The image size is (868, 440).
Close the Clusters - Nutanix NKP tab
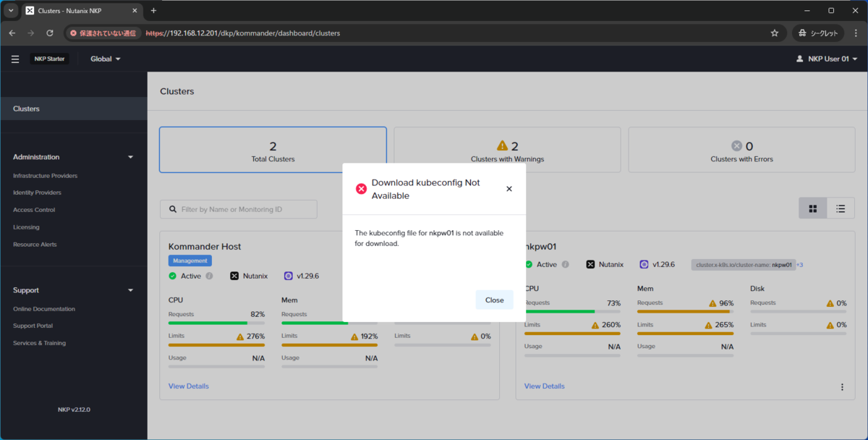pyautogui.click(x=135, y=11)
